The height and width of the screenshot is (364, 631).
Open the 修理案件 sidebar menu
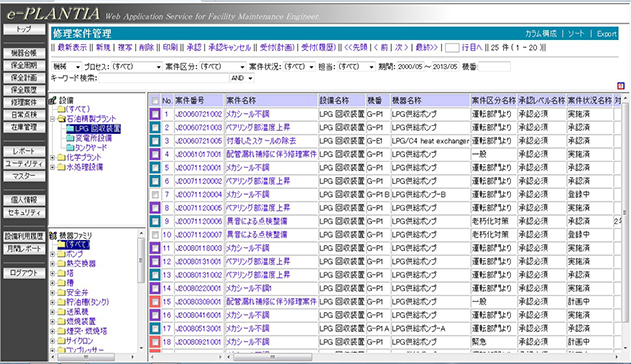24,102
